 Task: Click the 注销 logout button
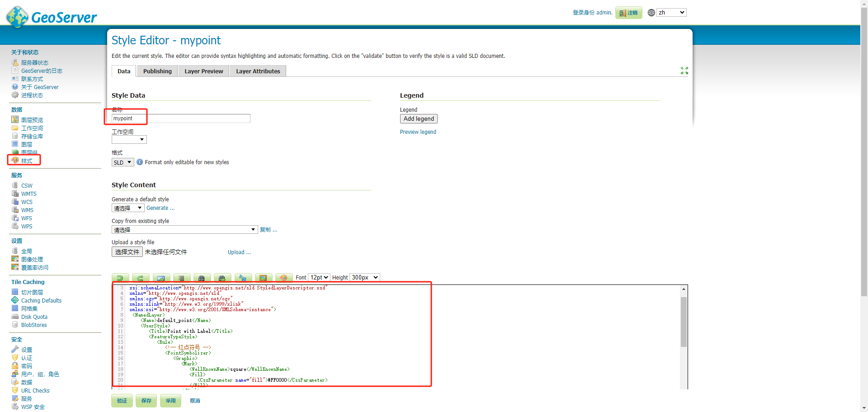pyautogui.click(x=629, y=13)
